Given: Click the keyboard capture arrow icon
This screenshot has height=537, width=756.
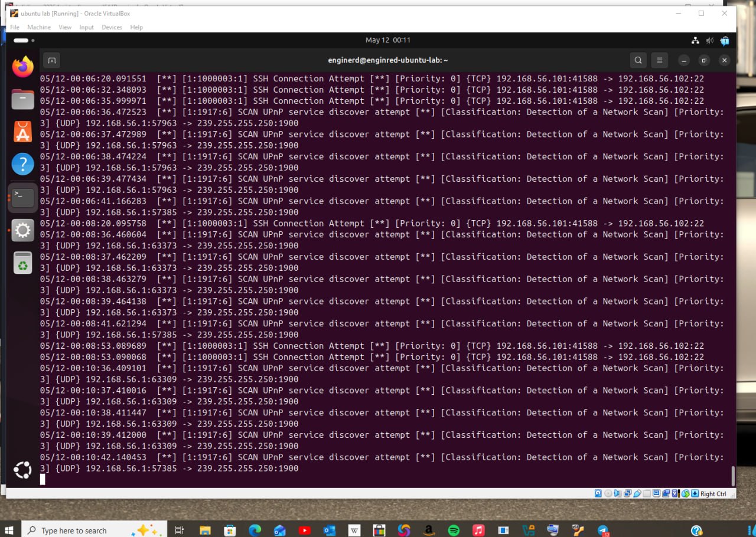Looking at the screenshot, I should [695, 493].
